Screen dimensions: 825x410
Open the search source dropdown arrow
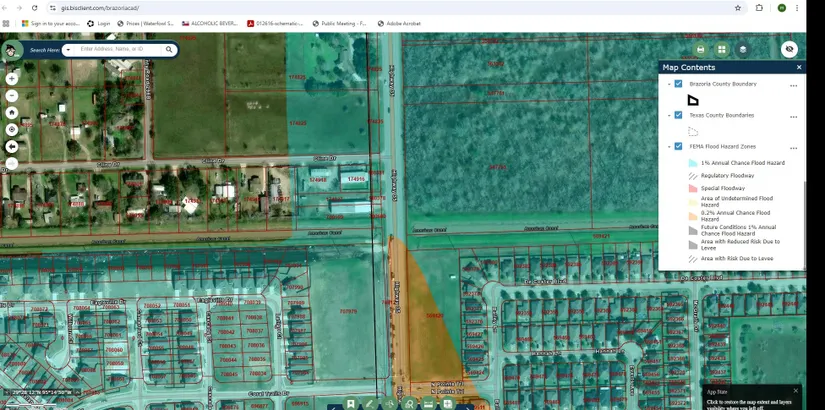click(68, 49)
